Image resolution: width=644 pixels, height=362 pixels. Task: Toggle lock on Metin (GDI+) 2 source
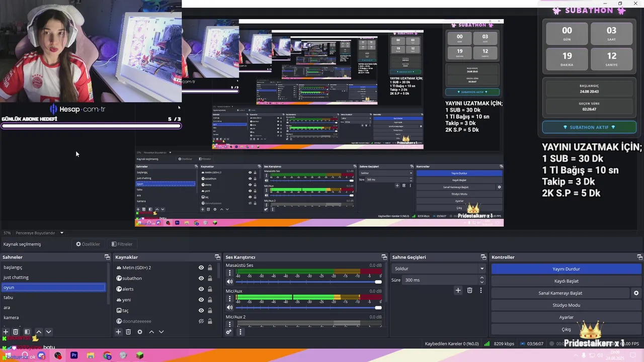[210, 267]
